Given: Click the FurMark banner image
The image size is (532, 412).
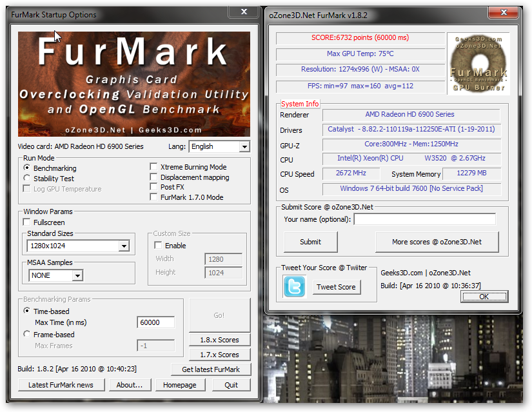Looking at the screenshot, I should click(x=134, y=84).
